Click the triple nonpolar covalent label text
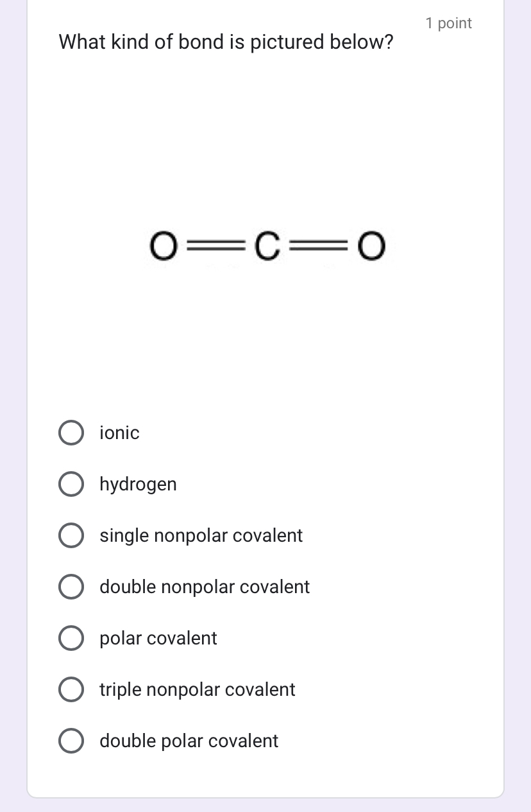The height and width of the screenshot is (812, 531). click(x=197, y=689)
